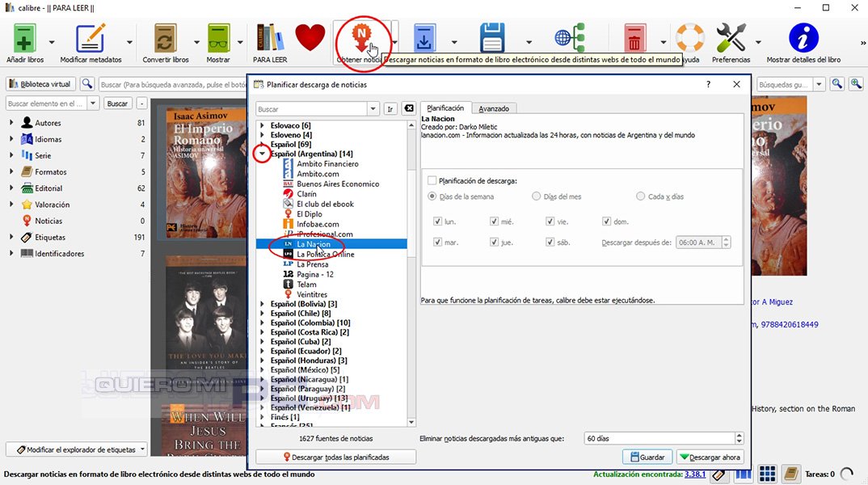Screen dimensions: 868x485
Task: Expand the Eslovaco [6] node
Action: tap(262, 125)
